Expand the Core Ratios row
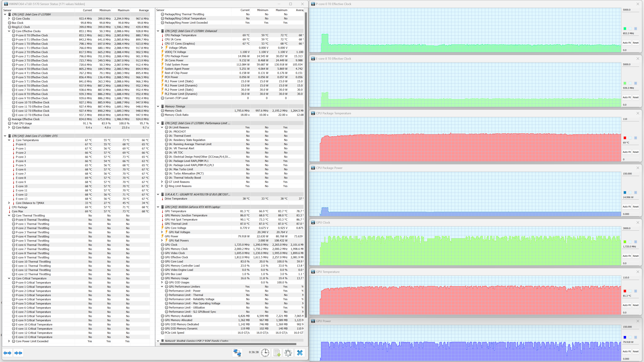Viewport: 644px width, 362px height. coord(9,128)
